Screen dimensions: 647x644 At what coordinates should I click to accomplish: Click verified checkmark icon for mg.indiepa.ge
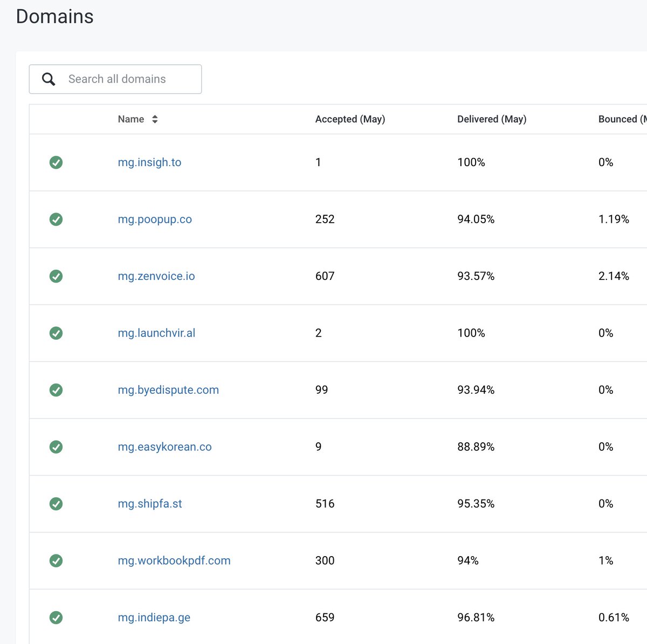coord(56,618)
